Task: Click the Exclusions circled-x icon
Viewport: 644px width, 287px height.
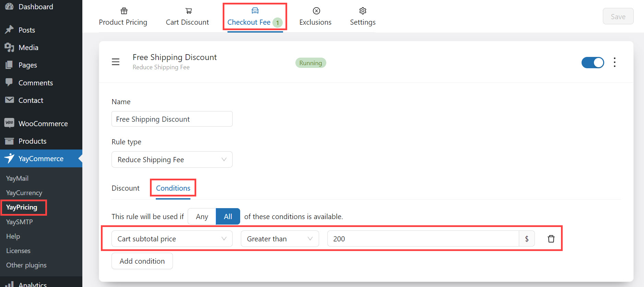Action: coord(316,11)
